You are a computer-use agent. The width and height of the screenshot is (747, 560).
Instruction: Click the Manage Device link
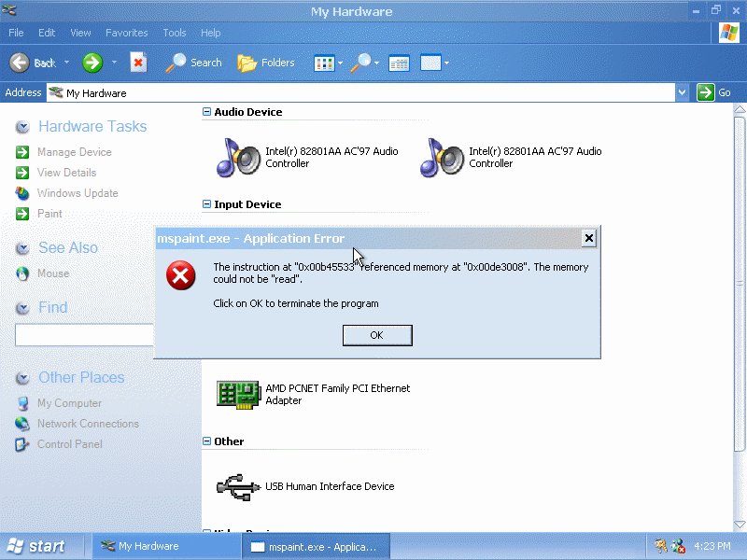coord(75,152)
